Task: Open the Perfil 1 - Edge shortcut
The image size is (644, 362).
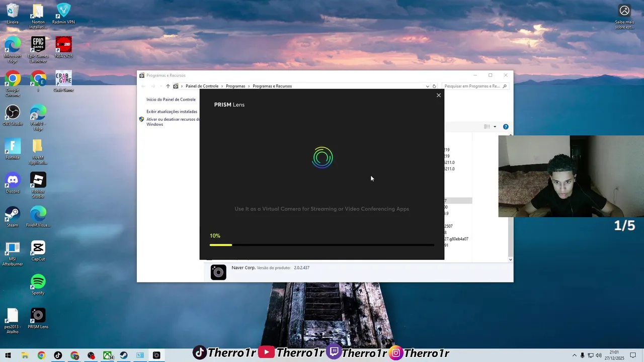Action: pos(38,118)
